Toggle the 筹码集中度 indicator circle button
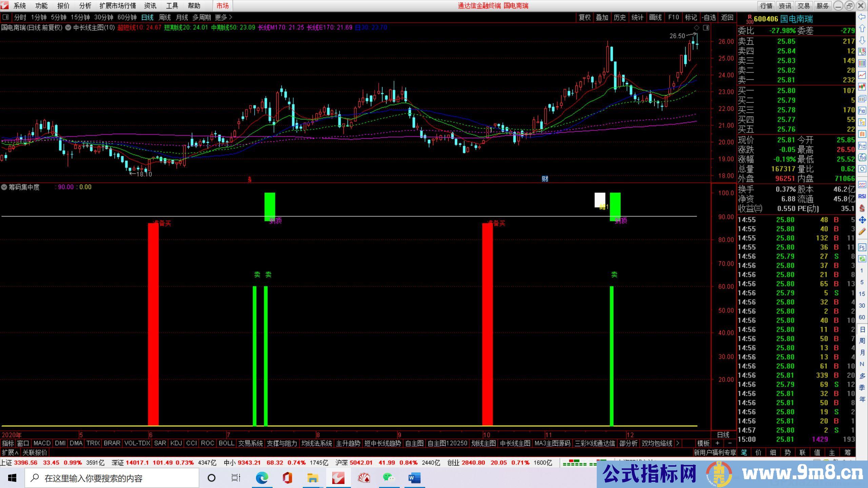This screenshot has height=488, width=868. click(x=4, y=187)
